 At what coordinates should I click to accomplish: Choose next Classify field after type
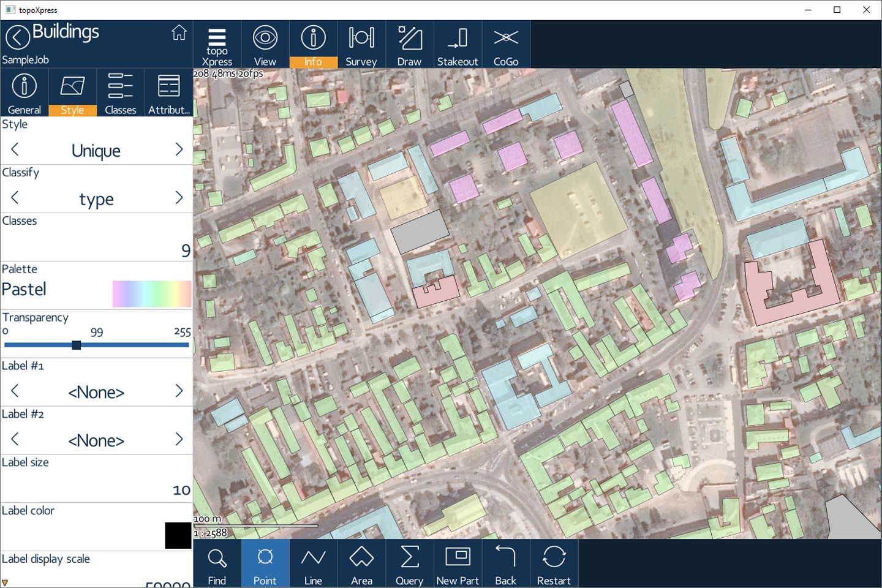(x=179, y=198)
